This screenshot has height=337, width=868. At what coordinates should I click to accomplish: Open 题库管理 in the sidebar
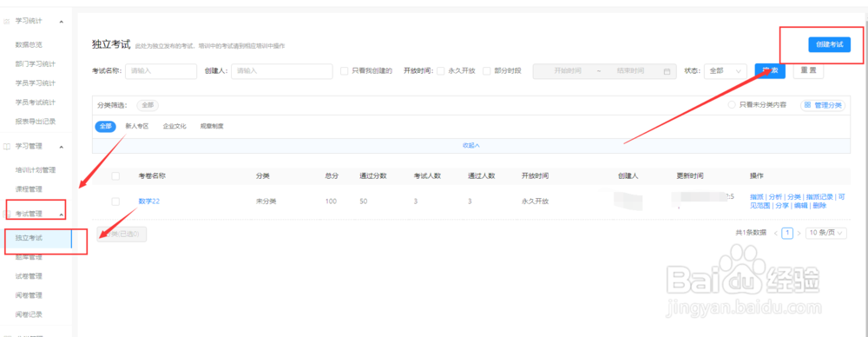[x=29, y=257]
